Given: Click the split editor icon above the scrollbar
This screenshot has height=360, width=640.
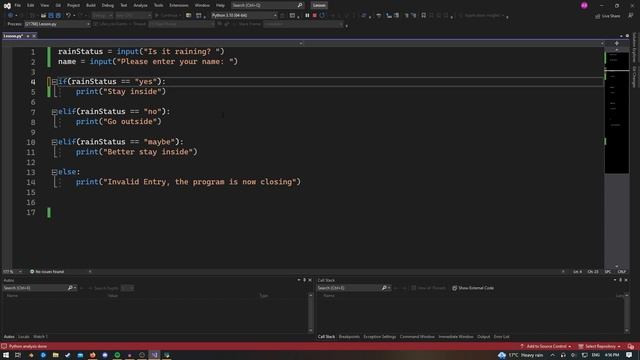Looking at the screenshot, I should coord(617,43).
